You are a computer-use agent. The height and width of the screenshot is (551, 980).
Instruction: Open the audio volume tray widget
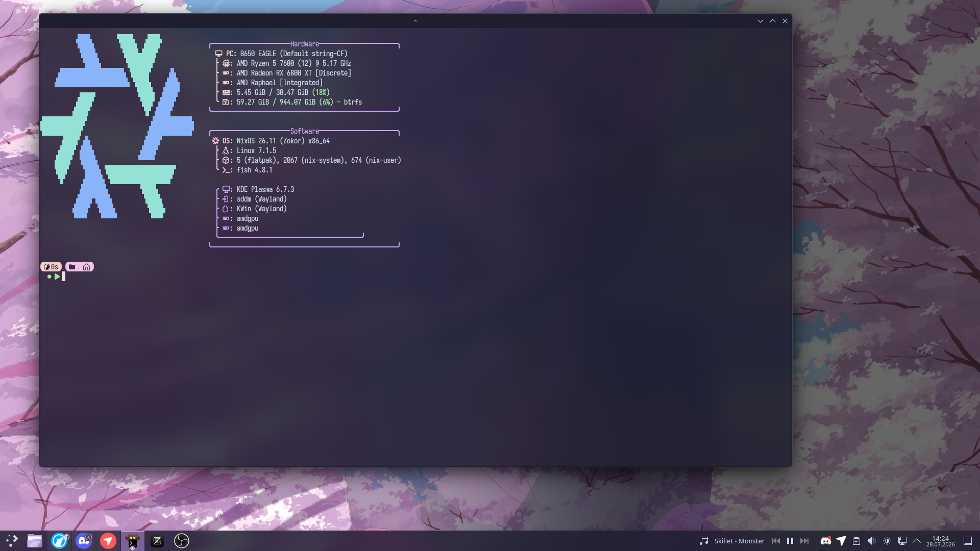coord(872,541)
